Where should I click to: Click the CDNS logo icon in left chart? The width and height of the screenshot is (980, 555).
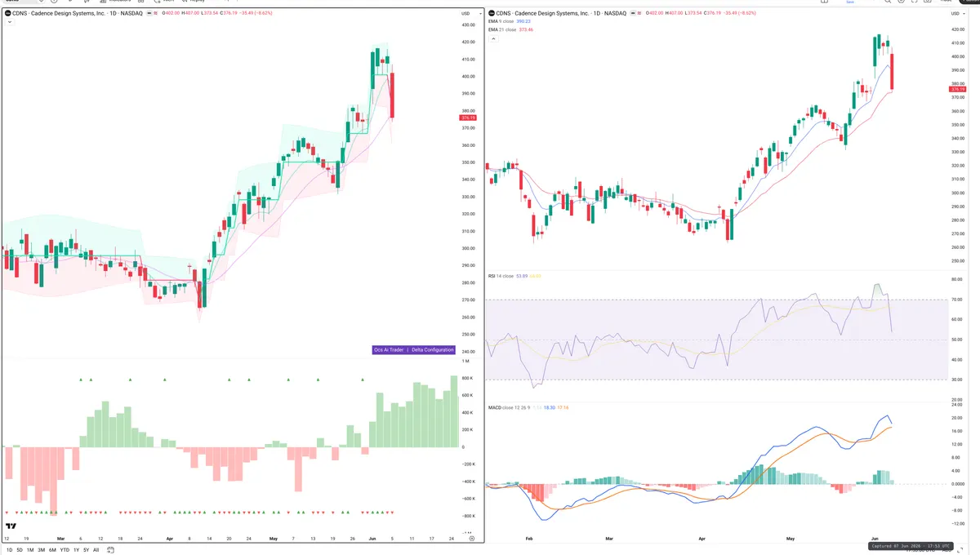(8, 14)
